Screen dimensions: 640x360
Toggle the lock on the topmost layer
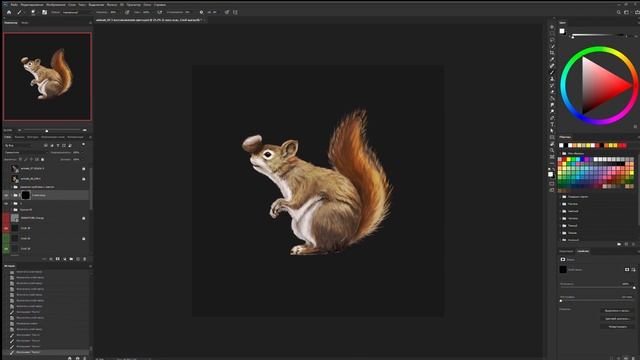(84, 169)
